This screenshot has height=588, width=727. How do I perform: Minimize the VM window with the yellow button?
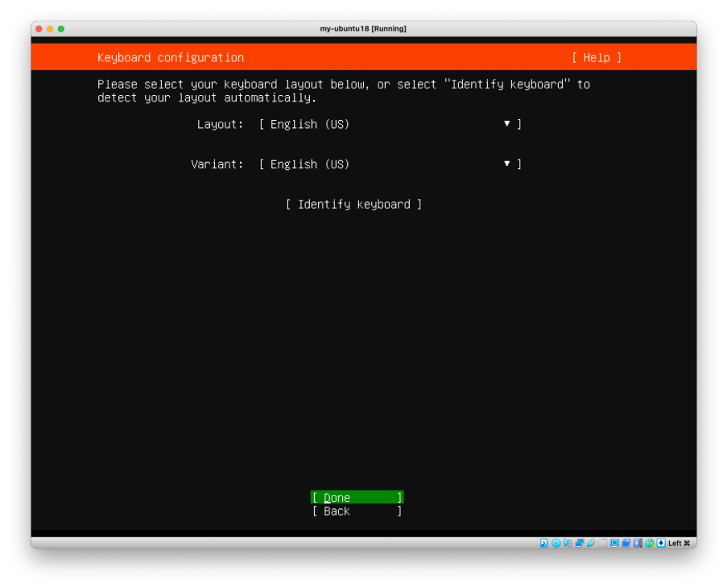point(50,29)
